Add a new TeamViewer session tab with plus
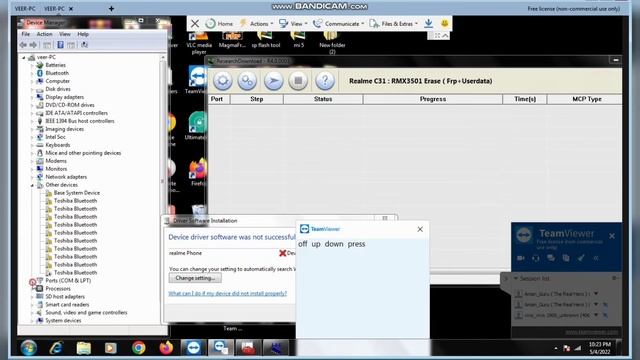Viewport: 640px width, 360px height. tap(111, 8)
